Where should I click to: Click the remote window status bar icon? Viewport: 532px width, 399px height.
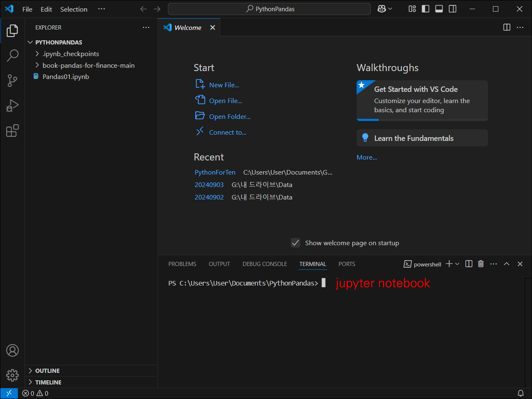(9, 393)
